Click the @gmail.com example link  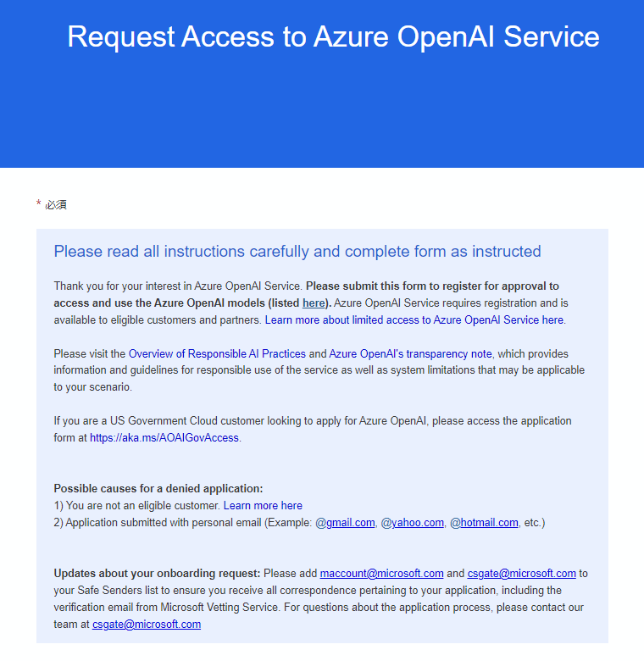tap(345, 523)
